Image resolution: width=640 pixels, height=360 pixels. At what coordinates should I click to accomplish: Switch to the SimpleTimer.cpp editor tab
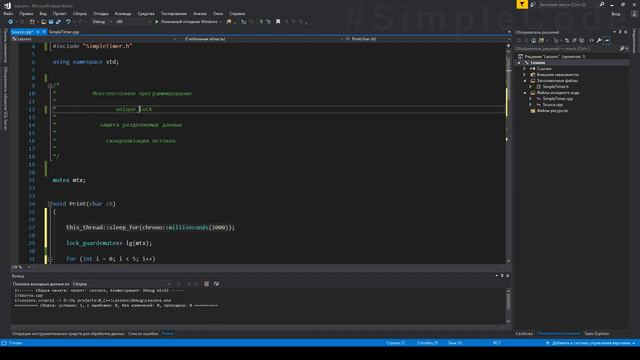64,31
